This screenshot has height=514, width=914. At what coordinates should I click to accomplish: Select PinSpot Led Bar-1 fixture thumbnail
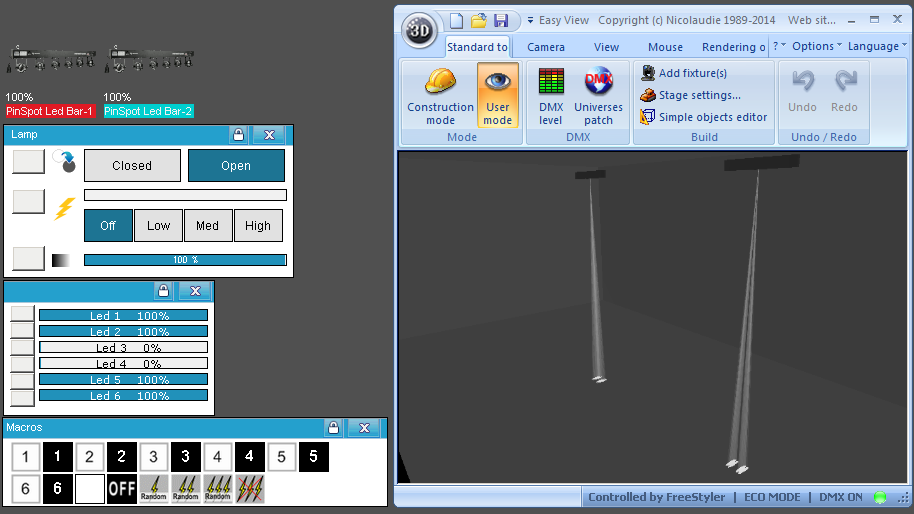pyautogui.click(x=51, y=59)
